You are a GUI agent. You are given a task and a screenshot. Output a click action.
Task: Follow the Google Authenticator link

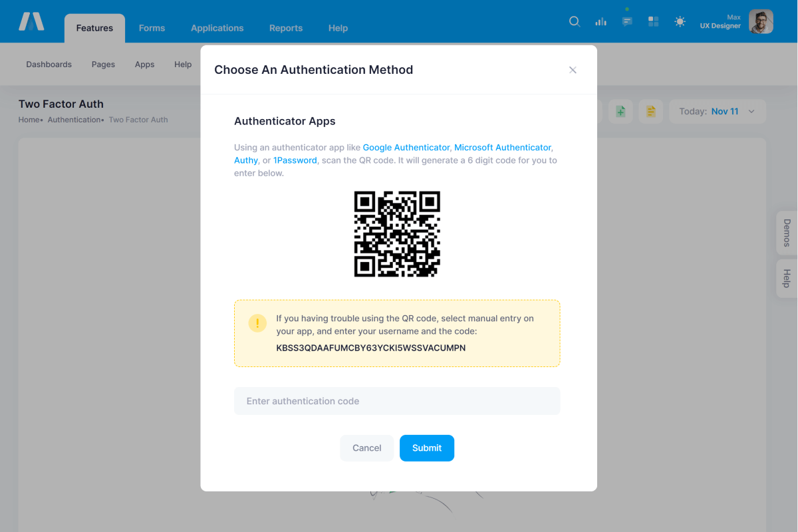tap(406, 148)
